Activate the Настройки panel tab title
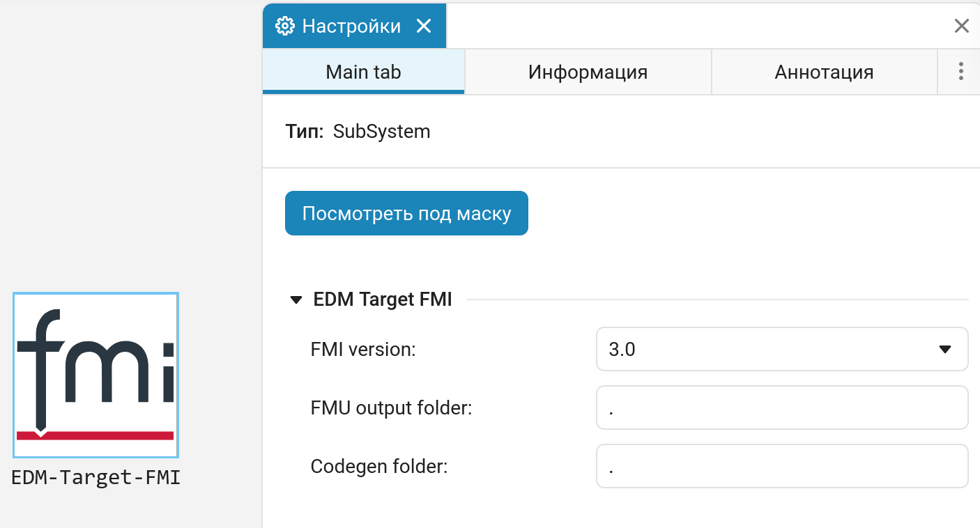The width and height of the screenshot is (980, 528). coord(351,26)
